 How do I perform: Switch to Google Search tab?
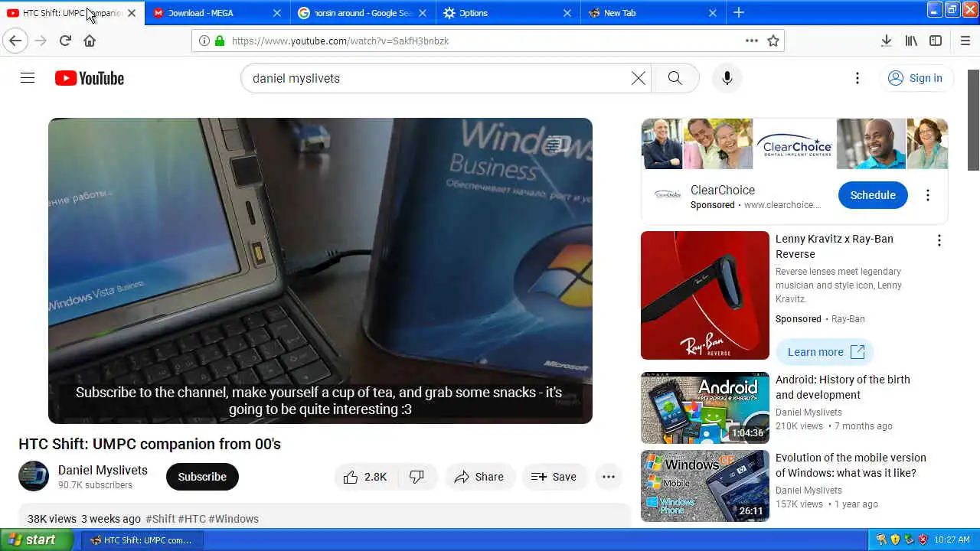pos(363,12)
